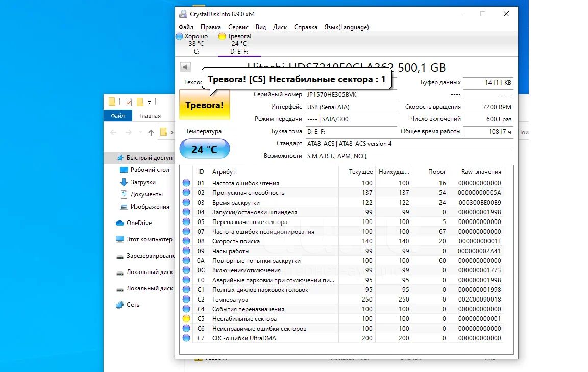Click the yellow Тревога! health status button

[x=204, y=105]
